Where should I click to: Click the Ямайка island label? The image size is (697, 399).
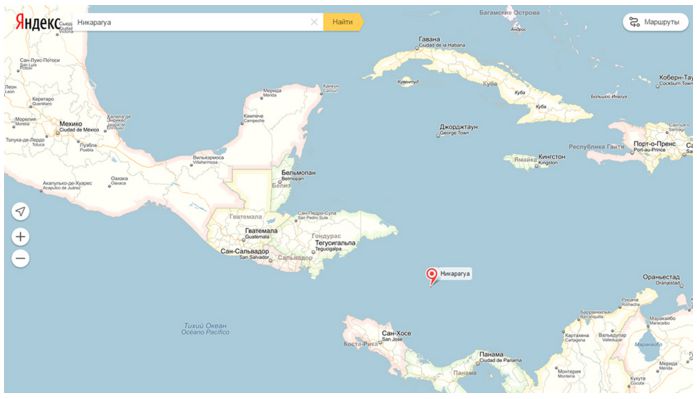pos(525,160)
